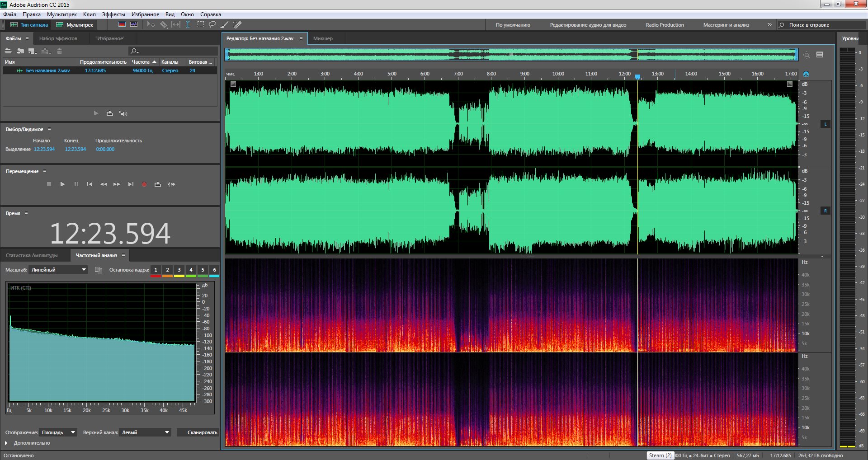Delete file with the trash icon
Screen dimensions: 868x460
tap(59, 52)
